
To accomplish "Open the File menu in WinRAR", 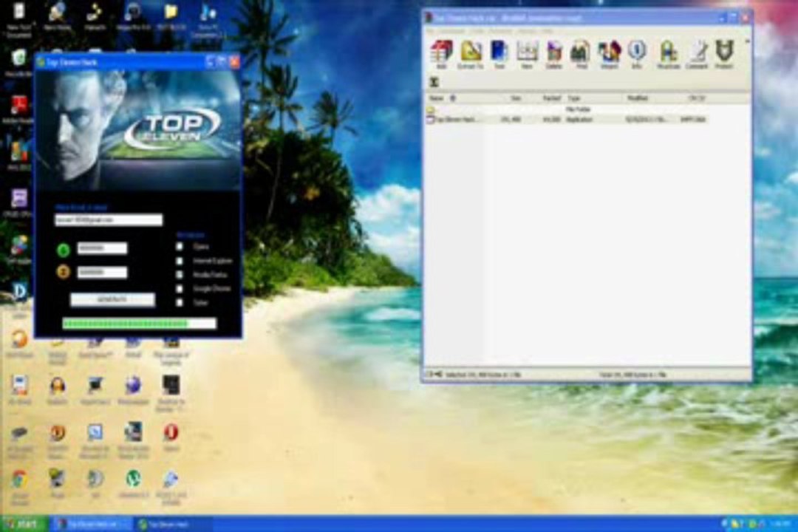I will pos(431,31).
